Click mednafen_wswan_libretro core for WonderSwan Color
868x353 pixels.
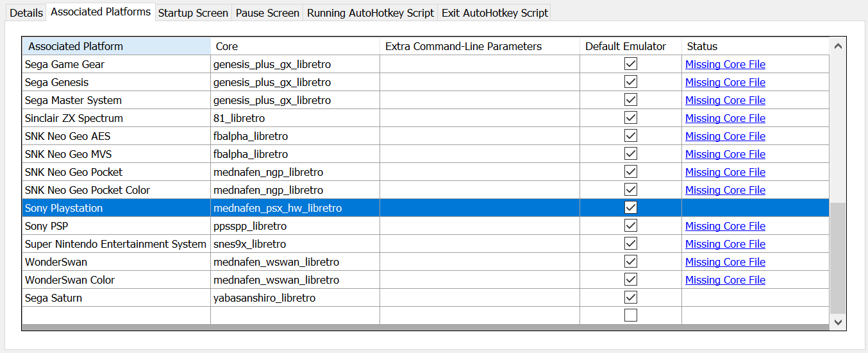coord(295,280)
